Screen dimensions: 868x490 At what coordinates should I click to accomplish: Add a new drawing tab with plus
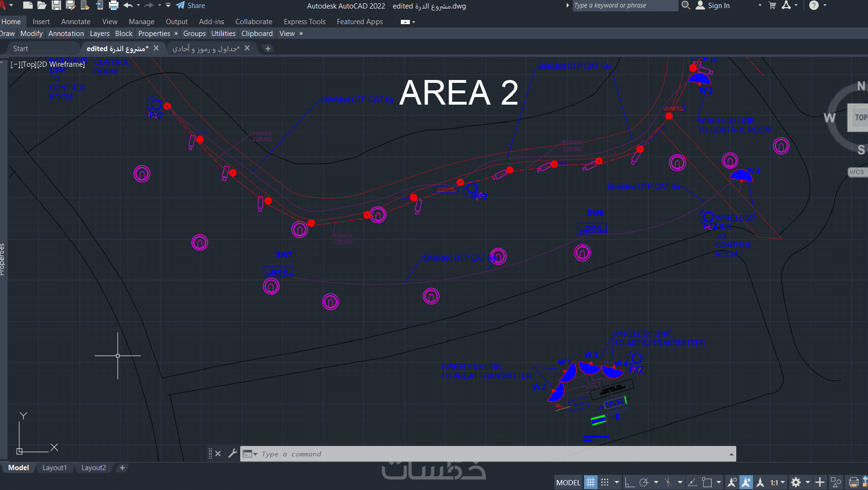pyautogui.click(x=268, y=49)
